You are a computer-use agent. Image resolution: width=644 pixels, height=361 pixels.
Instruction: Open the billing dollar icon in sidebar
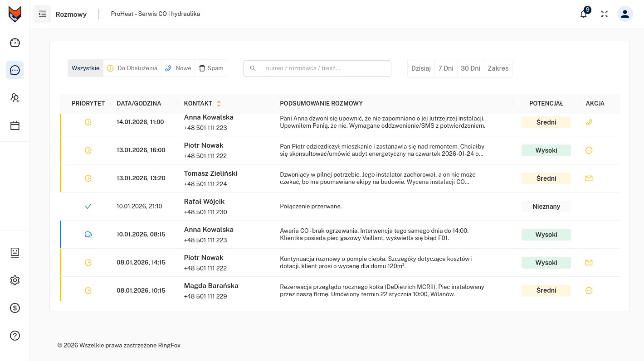15,308
